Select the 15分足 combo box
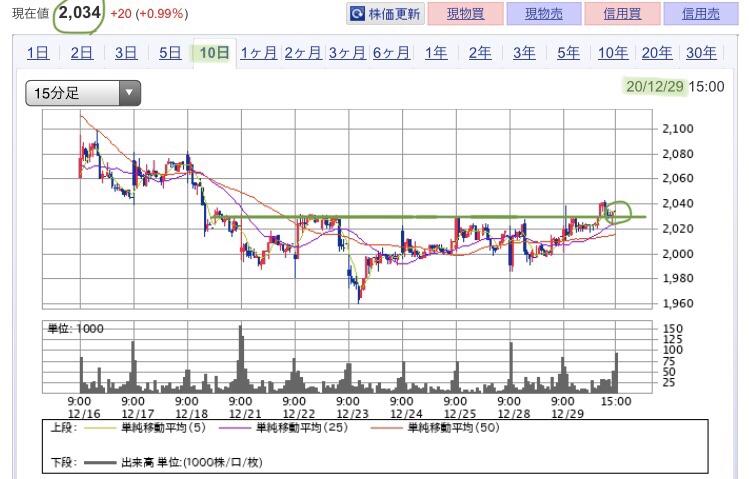Screen dimensions: 749x479 83,93
